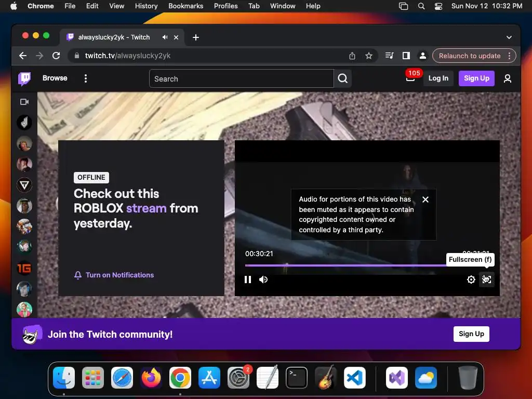Go back to the previous page
This screenshot has height=399, width=532.
[23, 56]
